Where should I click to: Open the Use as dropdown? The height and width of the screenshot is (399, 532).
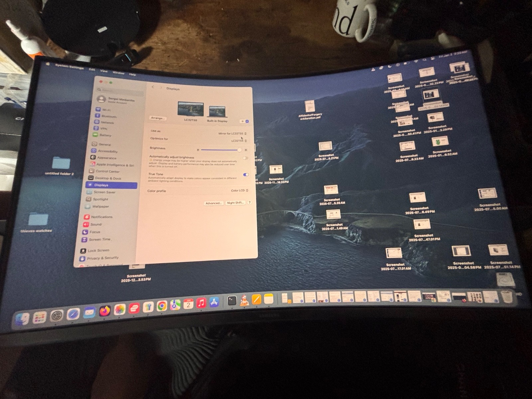[x=232, y=133]
